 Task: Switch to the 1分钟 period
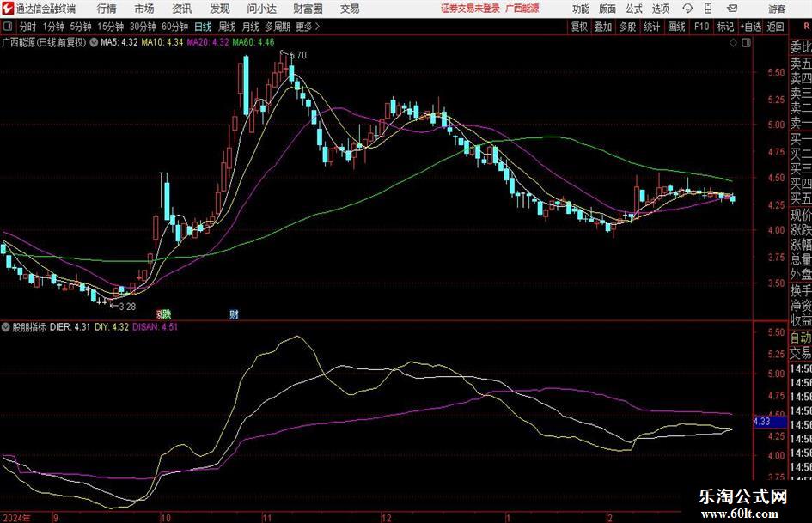click(52, 27)
